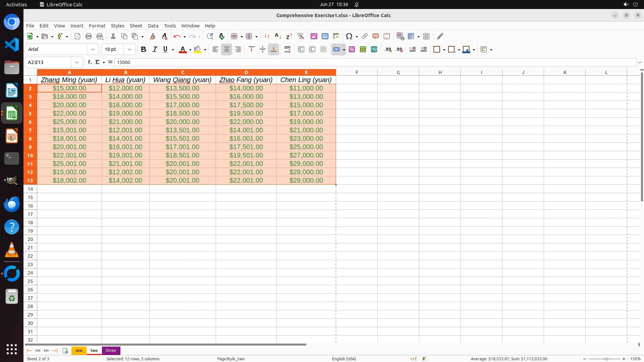Click the Merge and Center Cells icon

[x=301, y=50]
